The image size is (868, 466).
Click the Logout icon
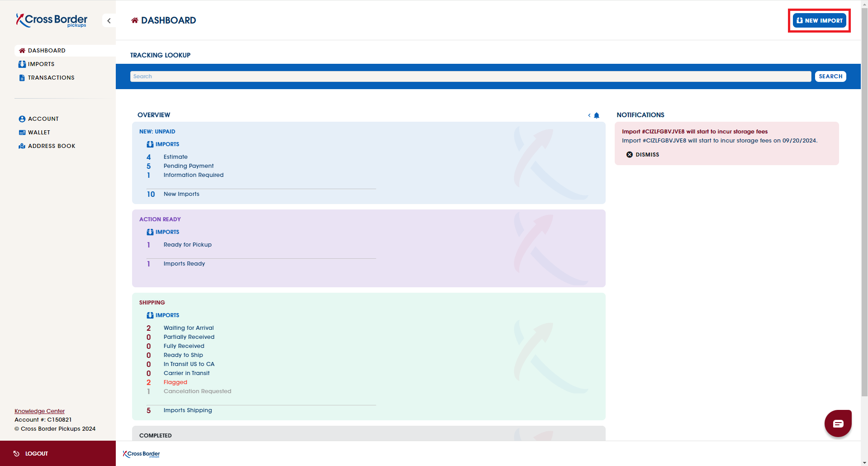click(x=16, y=453)
